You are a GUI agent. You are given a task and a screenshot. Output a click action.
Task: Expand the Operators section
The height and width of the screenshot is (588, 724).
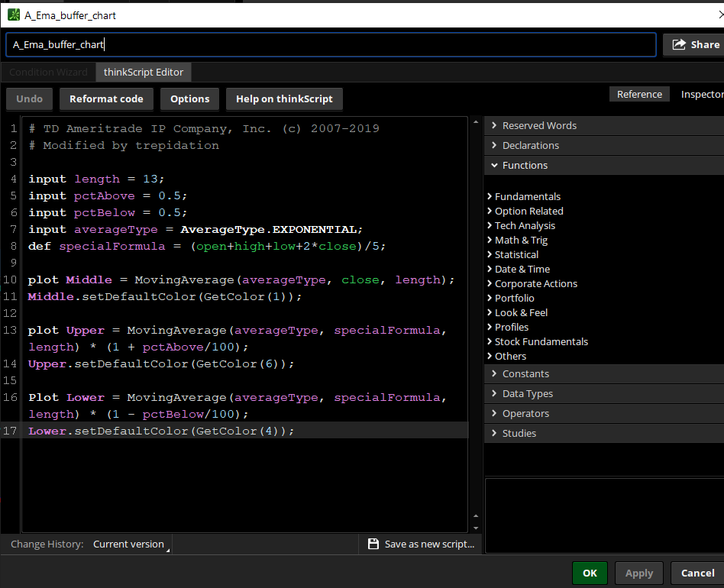pos(604,414)
